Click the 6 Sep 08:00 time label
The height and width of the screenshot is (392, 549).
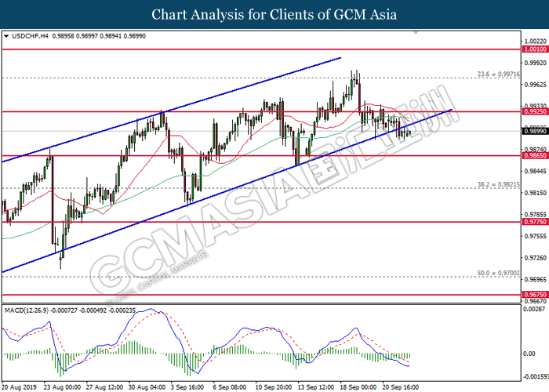pyautogui.click(x=230, y=387)
